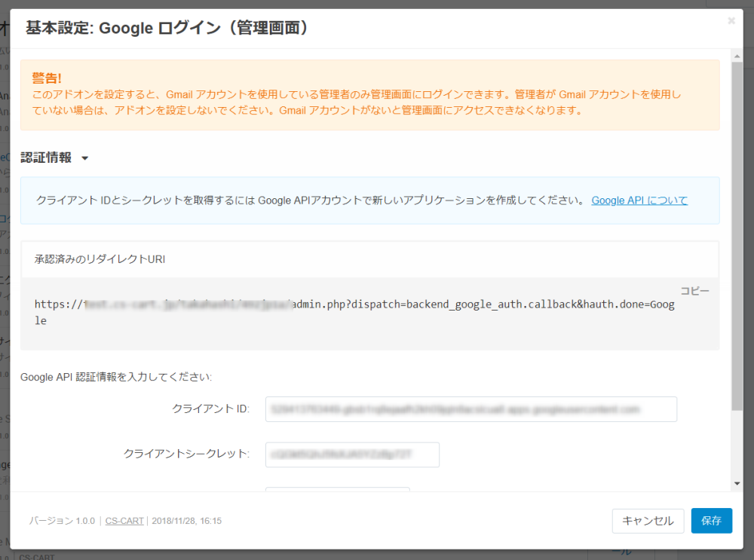Click the バージョン 1.0.0 text
Screen dimensions: 754x560
[62, 521]
